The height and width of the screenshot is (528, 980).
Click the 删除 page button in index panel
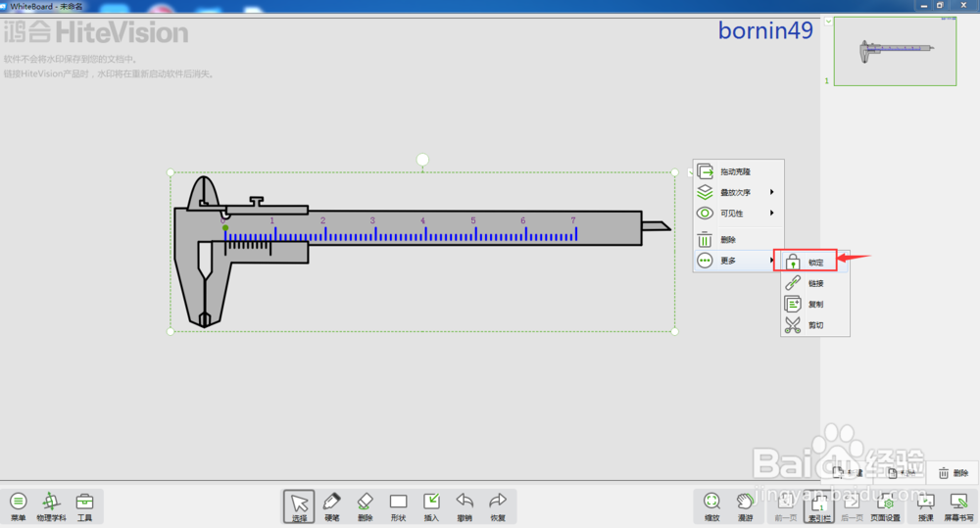tap(954, 473)
